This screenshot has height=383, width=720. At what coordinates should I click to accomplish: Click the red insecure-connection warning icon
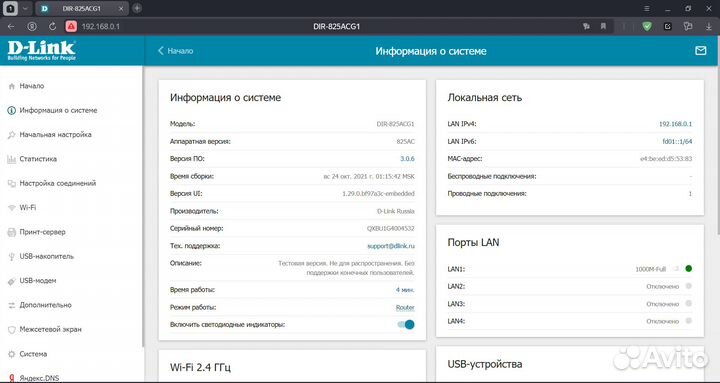pos(71,27)
